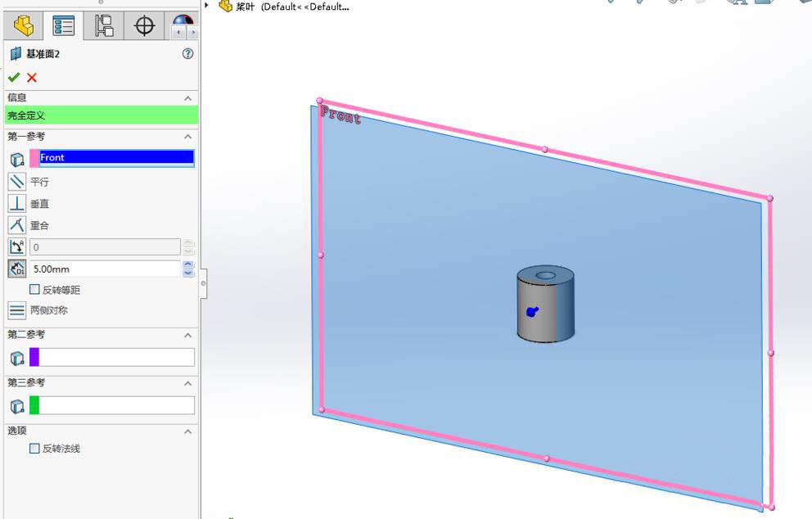The width and height of the screenshot is (812, 519).
Task: Collapse the 选项 section header arrow
Action: point(187,431)
